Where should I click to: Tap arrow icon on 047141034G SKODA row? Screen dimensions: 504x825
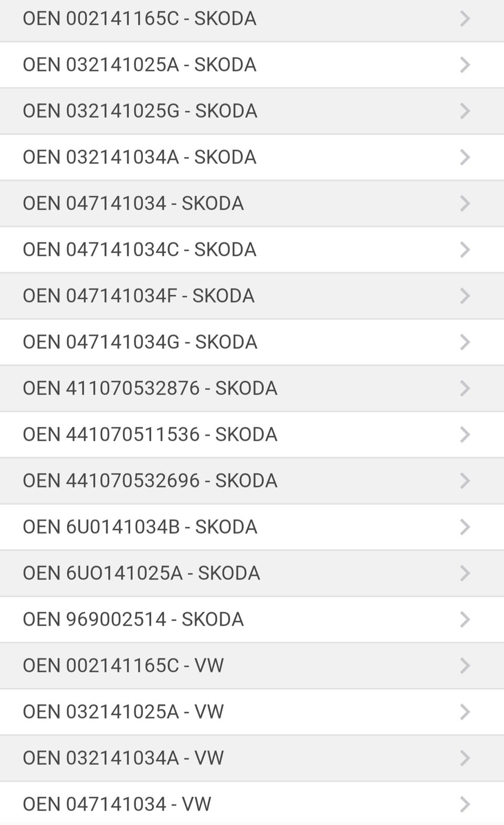tap(465, 342)
